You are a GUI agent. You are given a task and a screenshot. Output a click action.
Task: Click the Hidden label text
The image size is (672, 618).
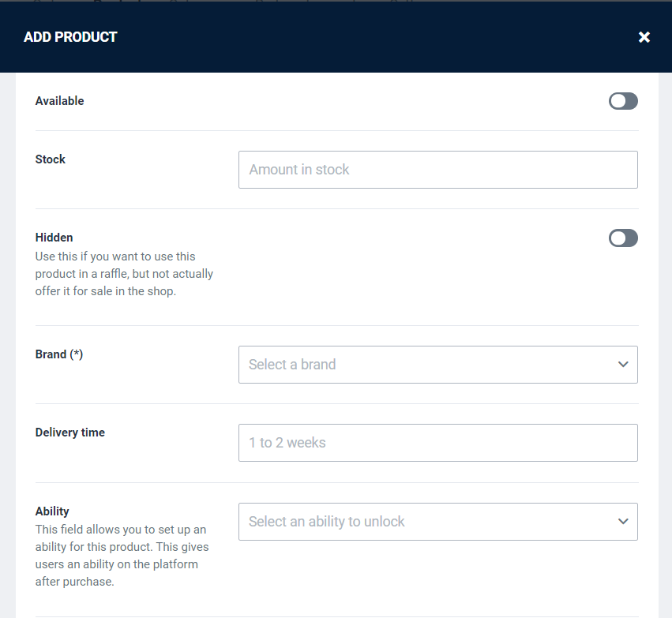[54, 238]
